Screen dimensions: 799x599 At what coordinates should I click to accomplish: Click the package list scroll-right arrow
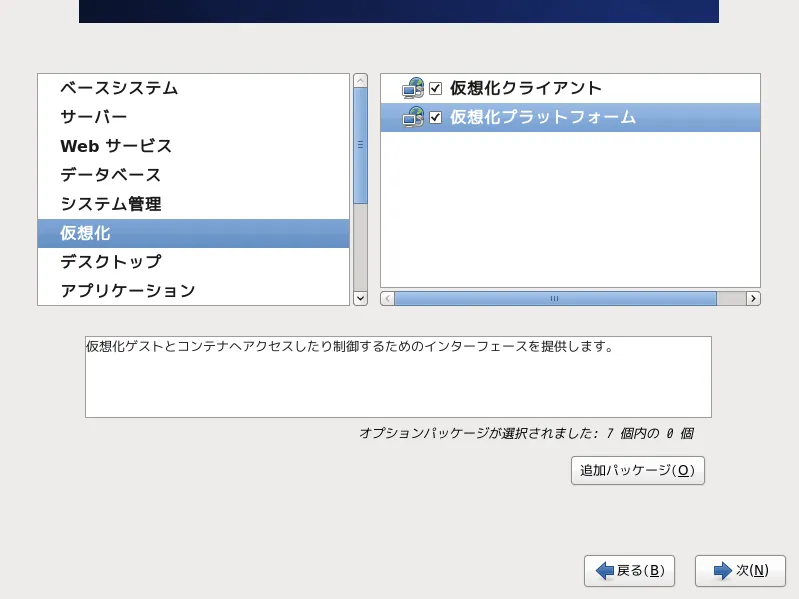[753, 298]
